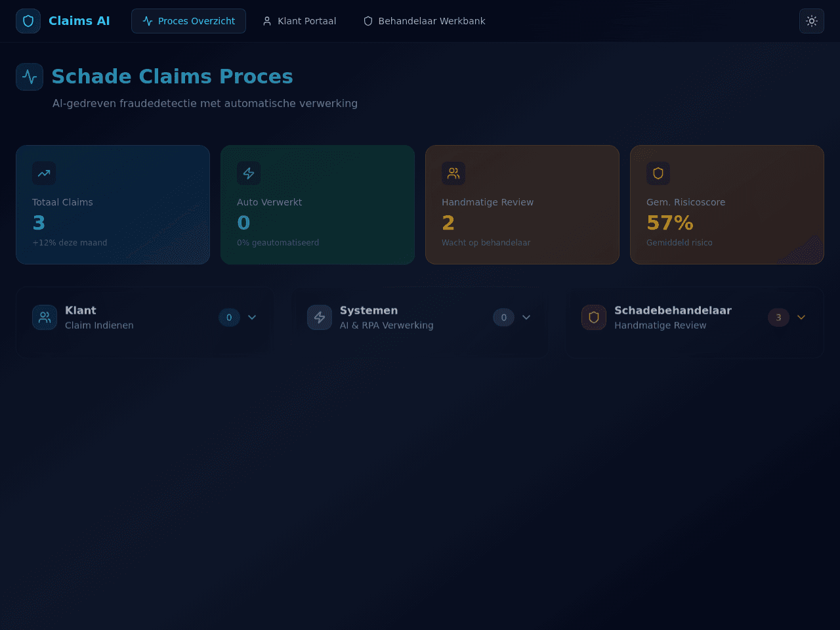Click the Klant count badge showing 0
The height and width of the screenshot is (630, 840).
tap(229, 318)
